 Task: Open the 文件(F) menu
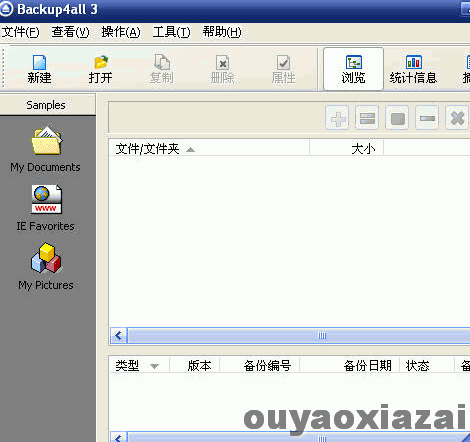pos(21,32)
